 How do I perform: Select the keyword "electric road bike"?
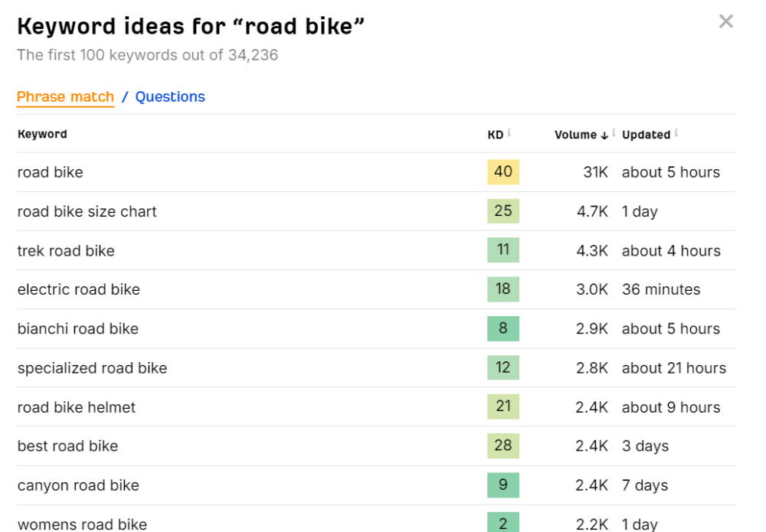tap(78, 289)
